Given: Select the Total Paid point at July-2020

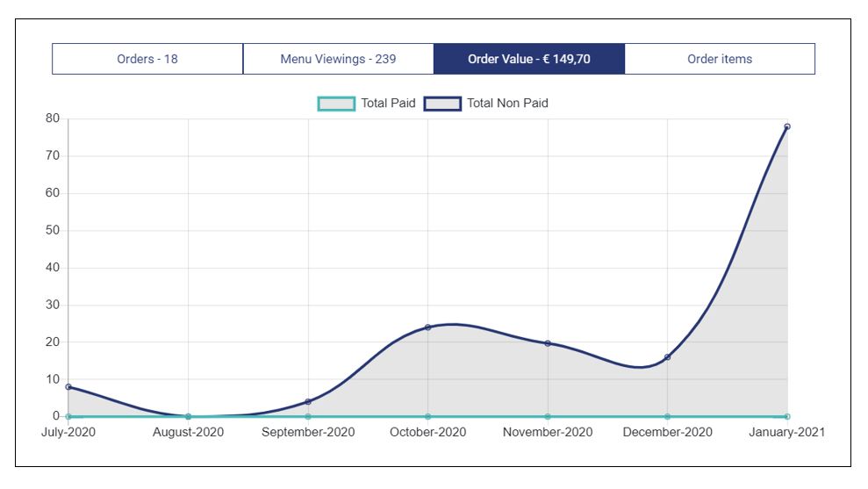Looking at the screenshot, I should pos(68,417).
